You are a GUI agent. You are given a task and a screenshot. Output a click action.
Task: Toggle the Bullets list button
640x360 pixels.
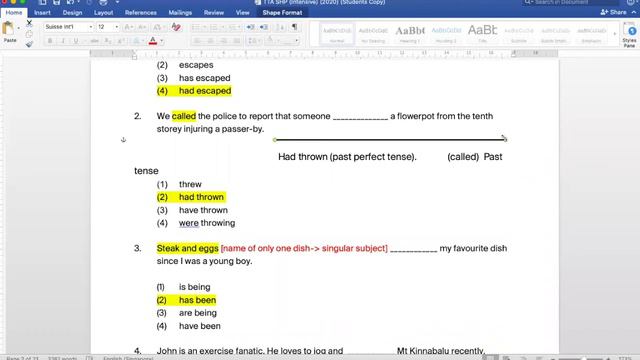click(196, 27)
